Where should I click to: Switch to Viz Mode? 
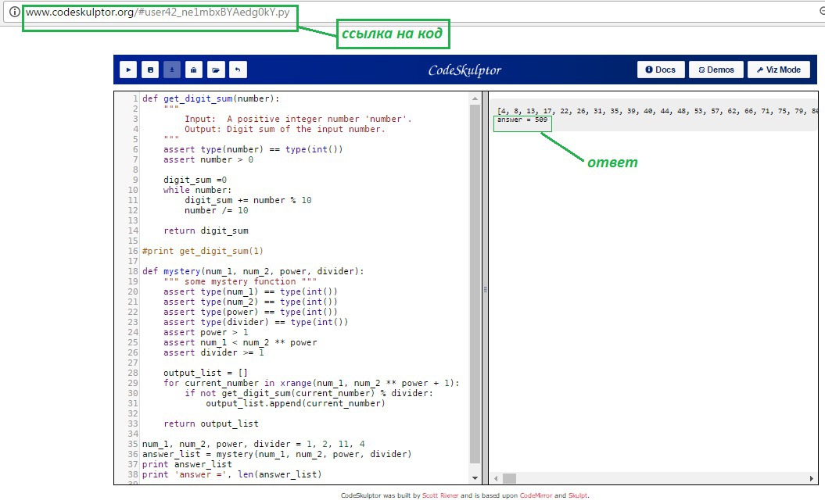coord(778,70)
